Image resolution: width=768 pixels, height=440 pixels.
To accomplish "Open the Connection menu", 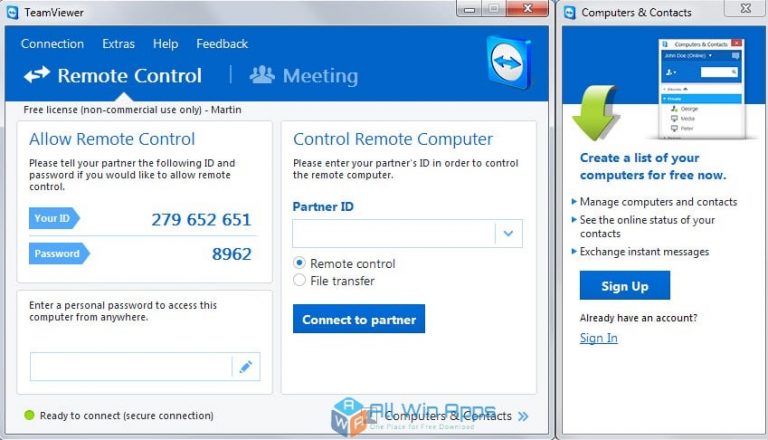I will click(x=52, y=44).
